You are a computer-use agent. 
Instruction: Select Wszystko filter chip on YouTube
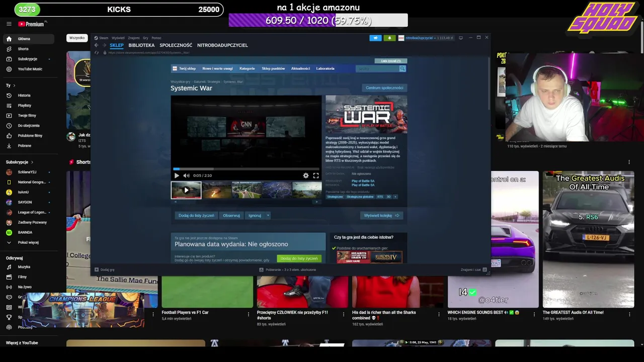point(77,38)
